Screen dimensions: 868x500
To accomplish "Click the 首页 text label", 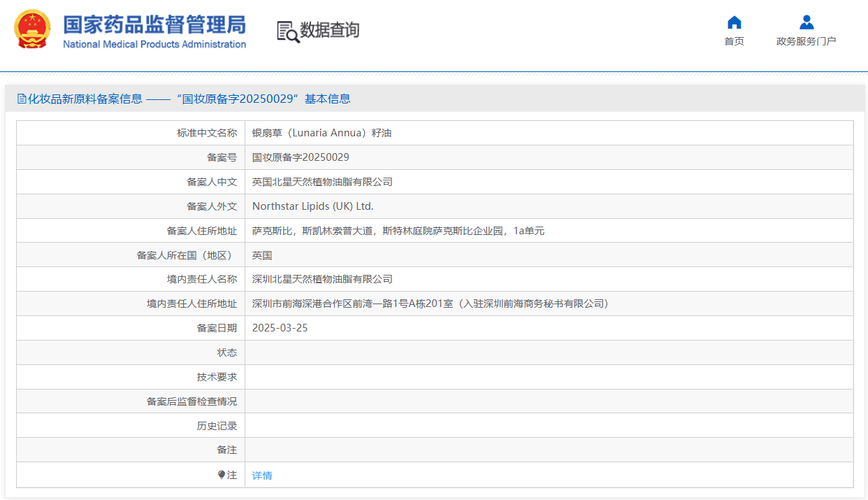I will 734,41.
